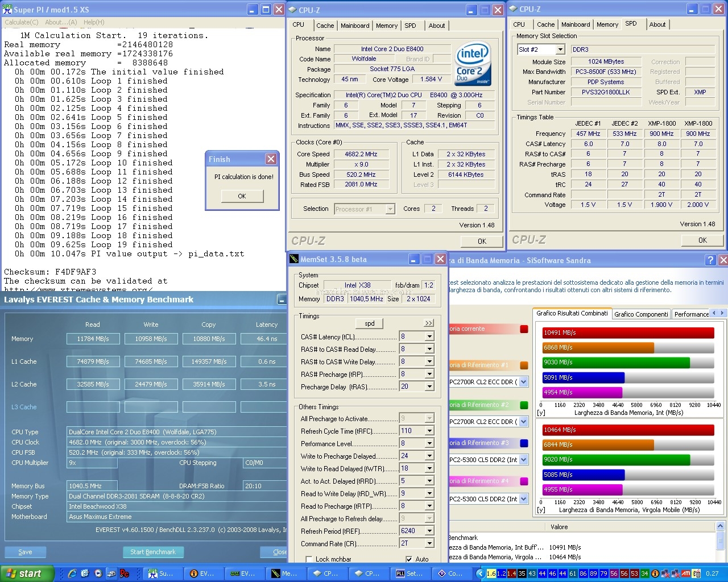728x582 pixels.
Task: Click the MemSet title bar icon
Action: click(x=294, y=259)
